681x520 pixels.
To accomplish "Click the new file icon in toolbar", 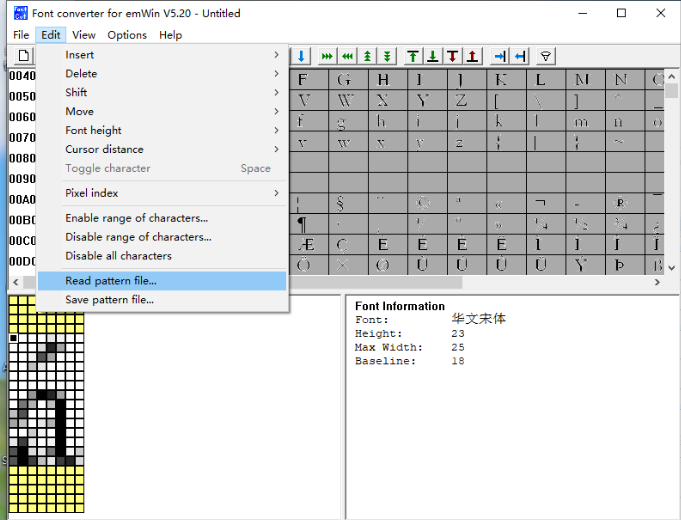I will tap(25, 56).
